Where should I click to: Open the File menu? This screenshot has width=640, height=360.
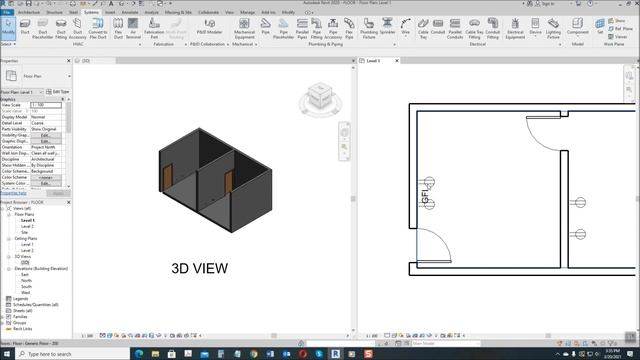coord(7,13)
